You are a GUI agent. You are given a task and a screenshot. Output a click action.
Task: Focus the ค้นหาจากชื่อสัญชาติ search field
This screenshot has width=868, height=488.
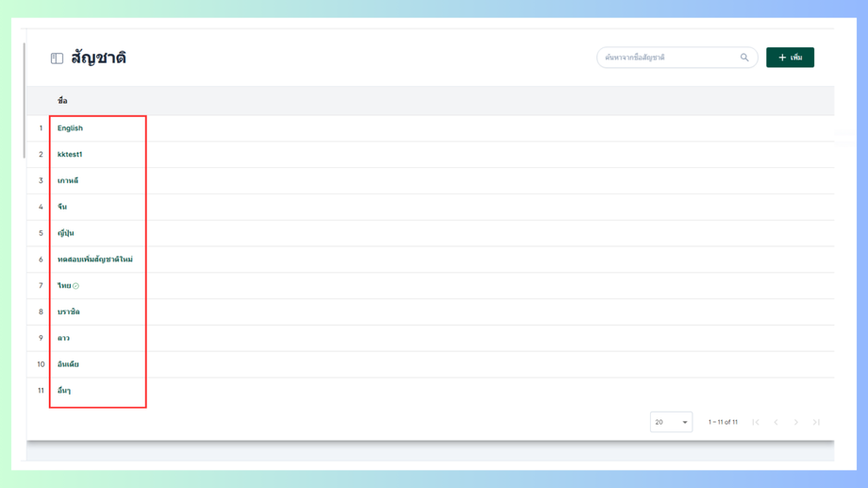[x=668, y=58]
